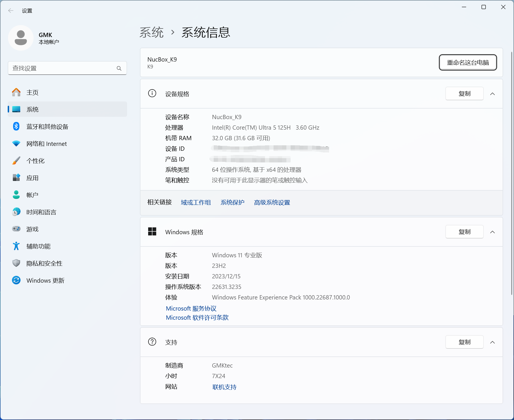Collapse the 支持 section chevron
Screen dimensions: 514x420
[x=492, y=342]
